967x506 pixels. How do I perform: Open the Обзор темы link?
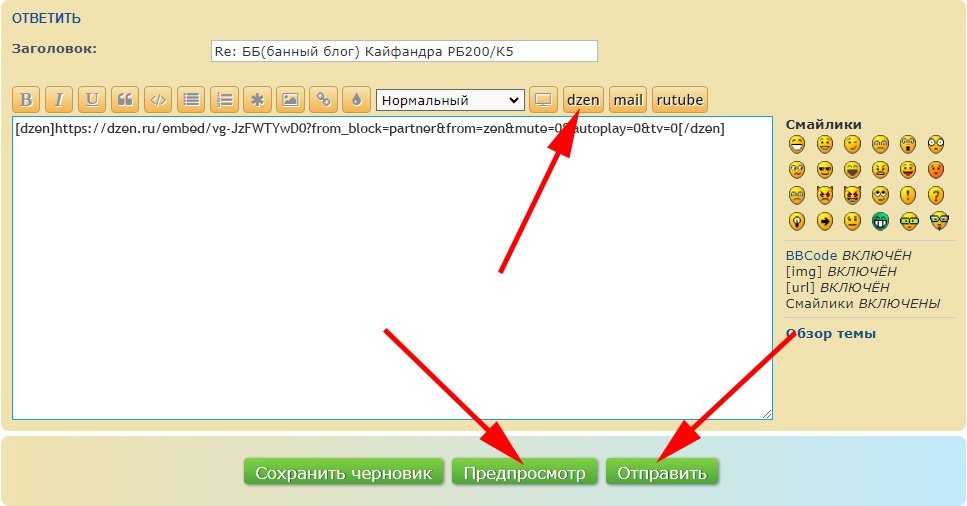[x=830, y=333]
